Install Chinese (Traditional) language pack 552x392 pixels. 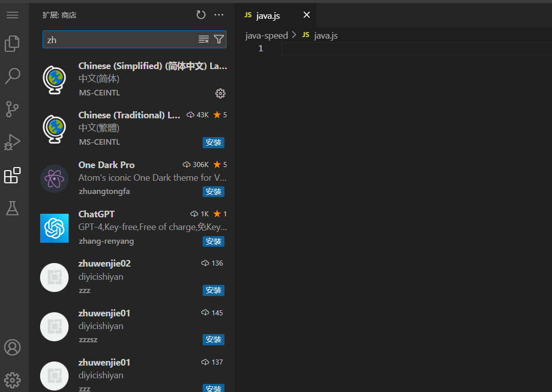pos(213,143)
